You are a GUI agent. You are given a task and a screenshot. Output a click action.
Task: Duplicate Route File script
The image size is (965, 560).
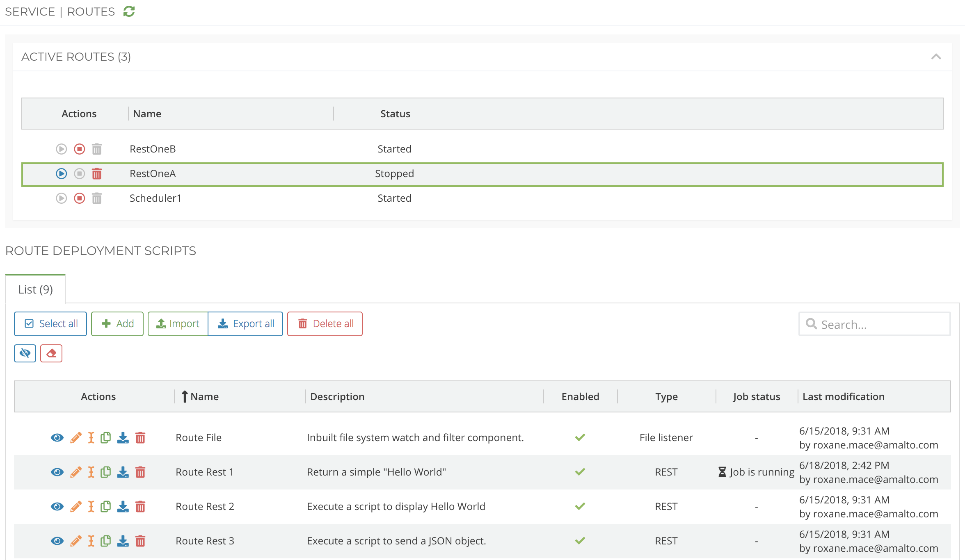[x=106, y=438]
